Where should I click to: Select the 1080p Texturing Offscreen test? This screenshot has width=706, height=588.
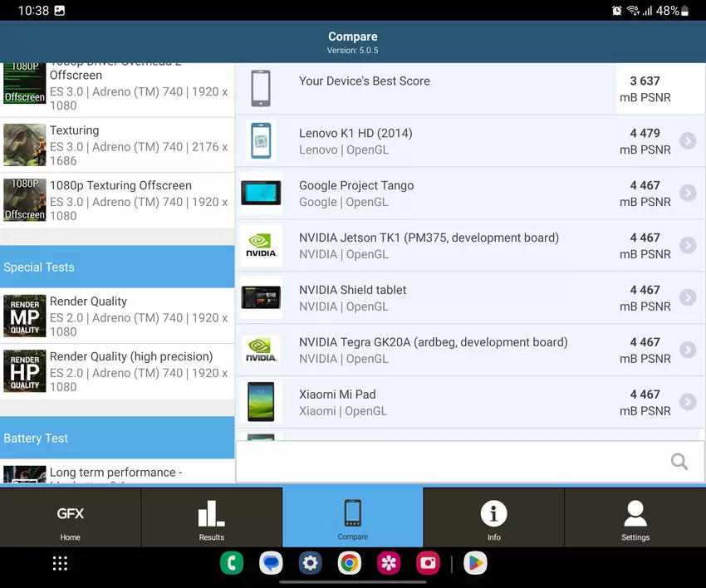116,200
